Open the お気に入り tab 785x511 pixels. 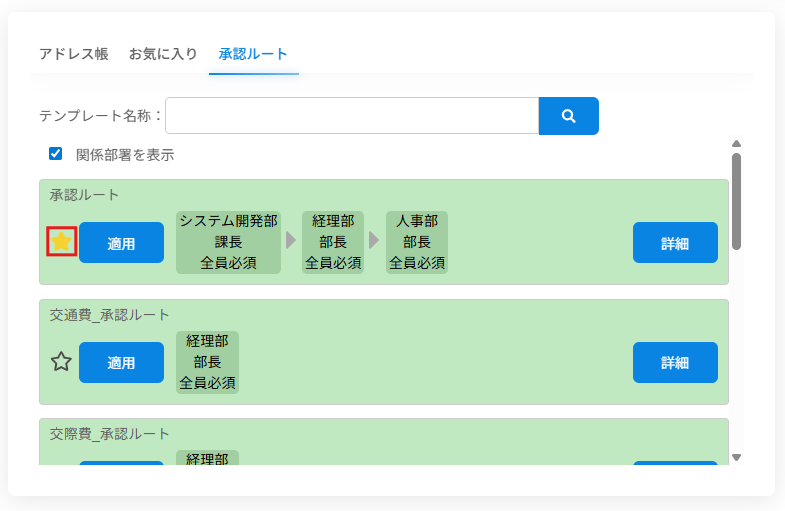[x=163, y=54]
